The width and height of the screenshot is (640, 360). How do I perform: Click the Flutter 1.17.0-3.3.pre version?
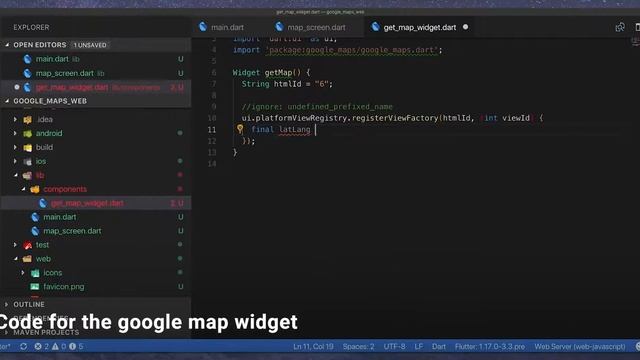point(490,347)
